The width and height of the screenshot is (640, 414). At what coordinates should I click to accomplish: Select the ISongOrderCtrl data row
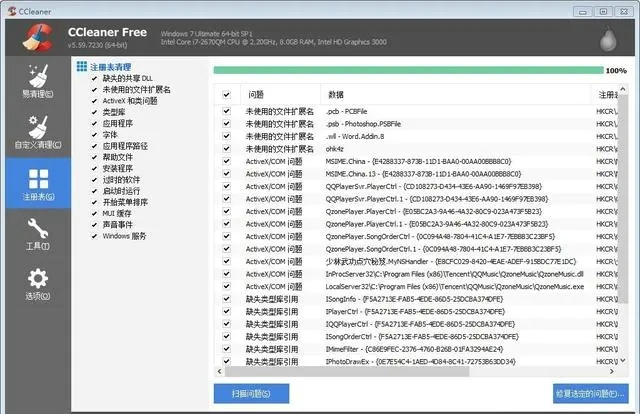416,336
